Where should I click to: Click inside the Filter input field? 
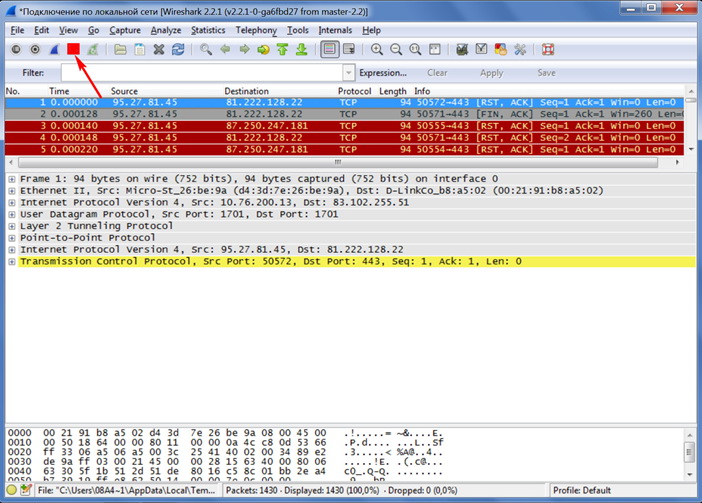200,73
